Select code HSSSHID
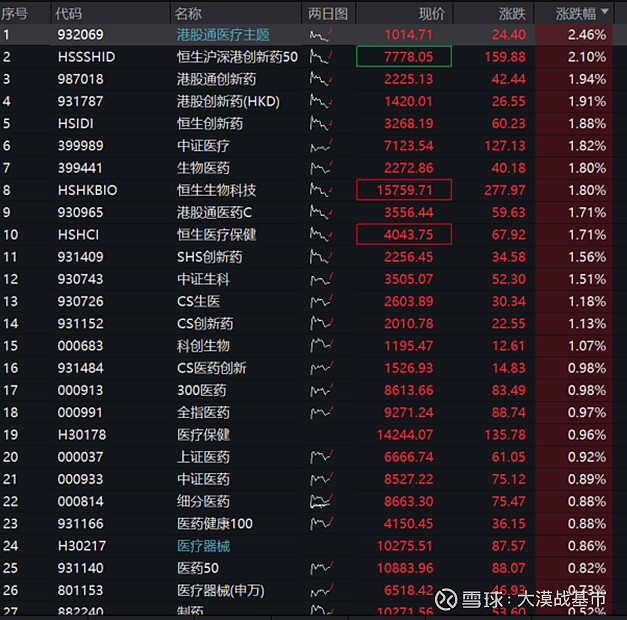The height and width of the screenshot is (620, 627). coord(86,57)
